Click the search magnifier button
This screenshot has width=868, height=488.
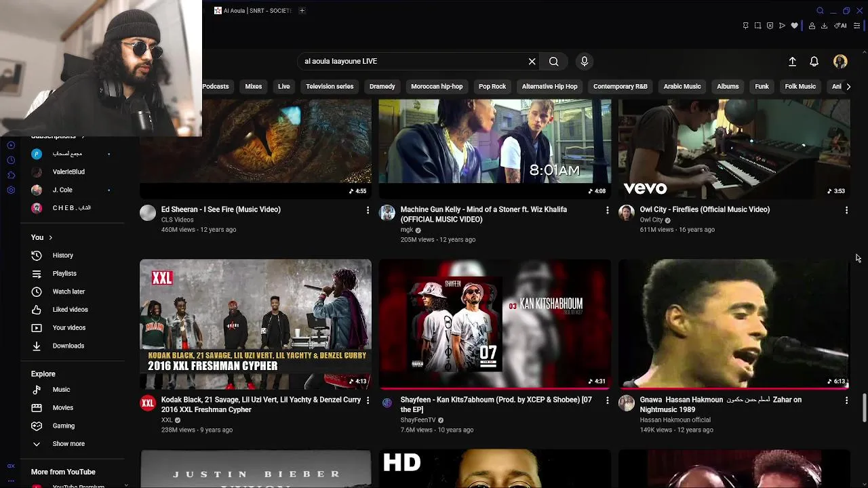pos(554,62)
